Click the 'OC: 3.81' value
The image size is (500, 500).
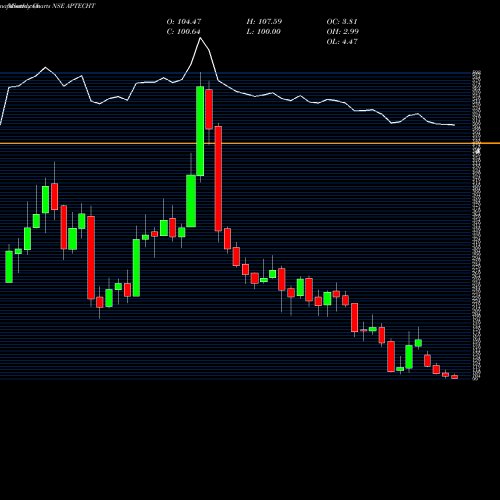(x=342, y=22)
